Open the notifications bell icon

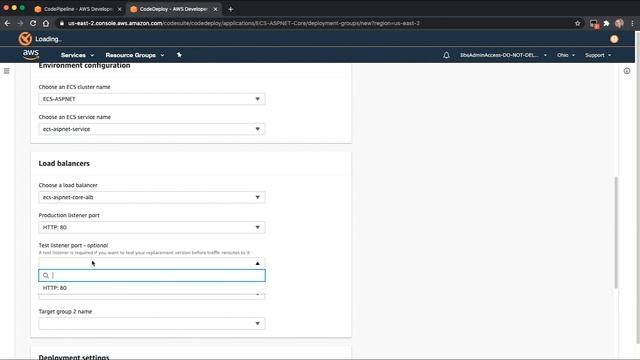click(x=446, y=55)
